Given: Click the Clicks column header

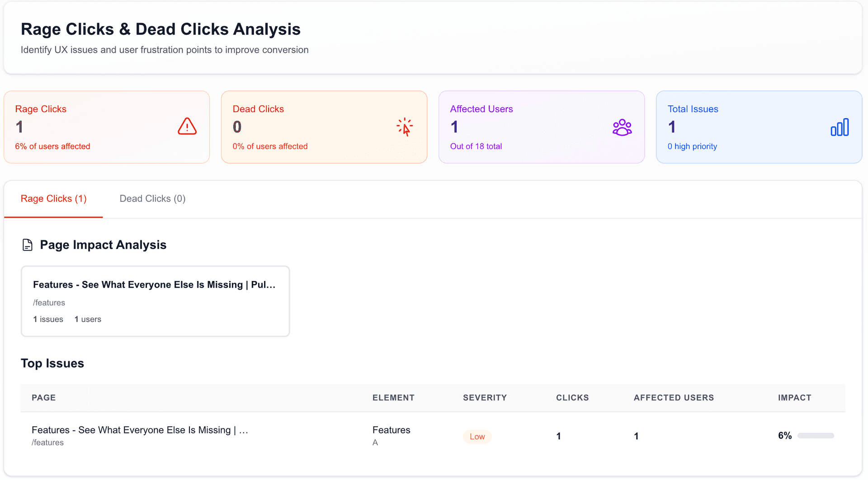Looking at the screenshot, I should tap(572, 398).
